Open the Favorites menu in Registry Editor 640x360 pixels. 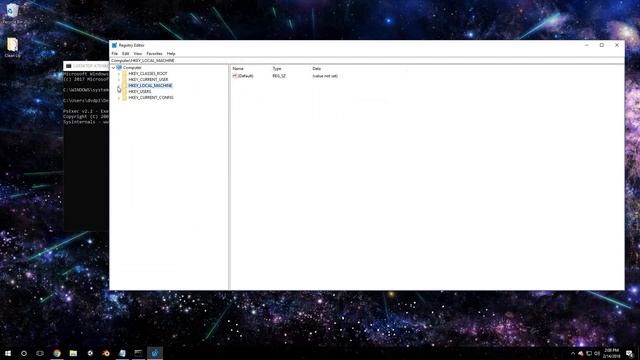point(154,53)
